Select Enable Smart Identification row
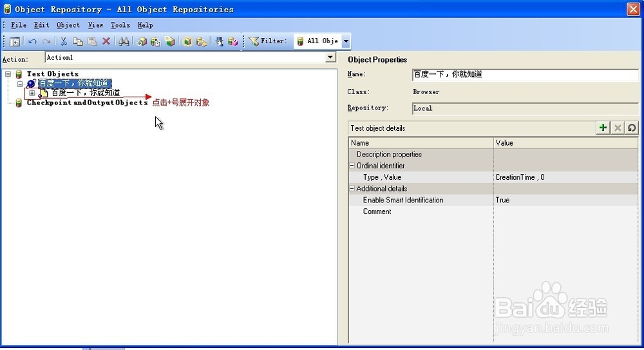Image resolution: width=644 pixels, height=350 pixels. point(493,200)
